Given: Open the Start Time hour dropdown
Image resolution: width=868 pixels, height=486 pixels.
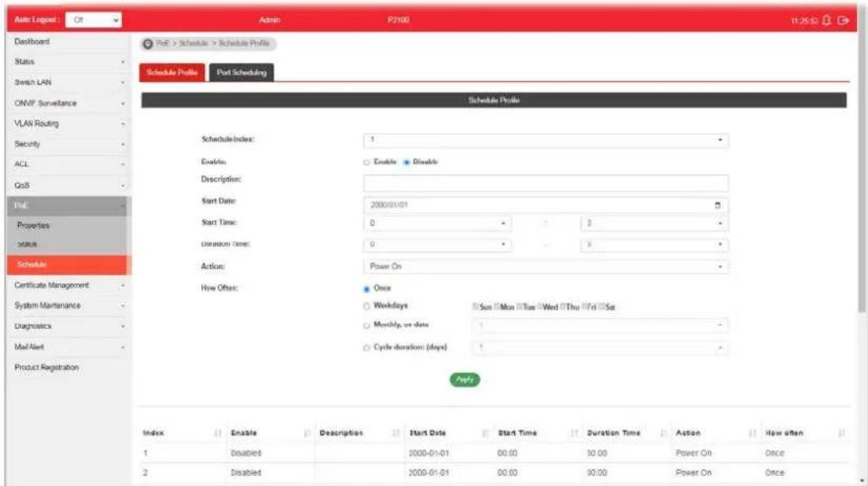Looking at the screenshot, I should pyautogui.click(x=437, y=223).
